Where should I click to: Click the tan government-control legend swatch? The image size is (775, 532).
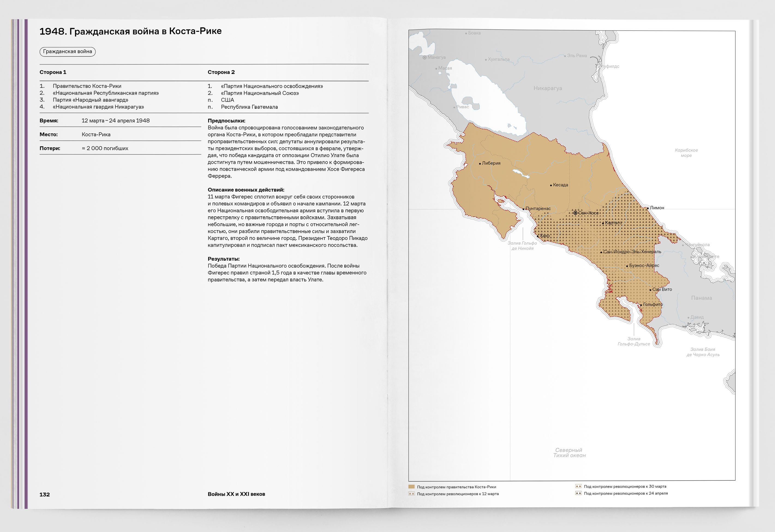(412, 487)
